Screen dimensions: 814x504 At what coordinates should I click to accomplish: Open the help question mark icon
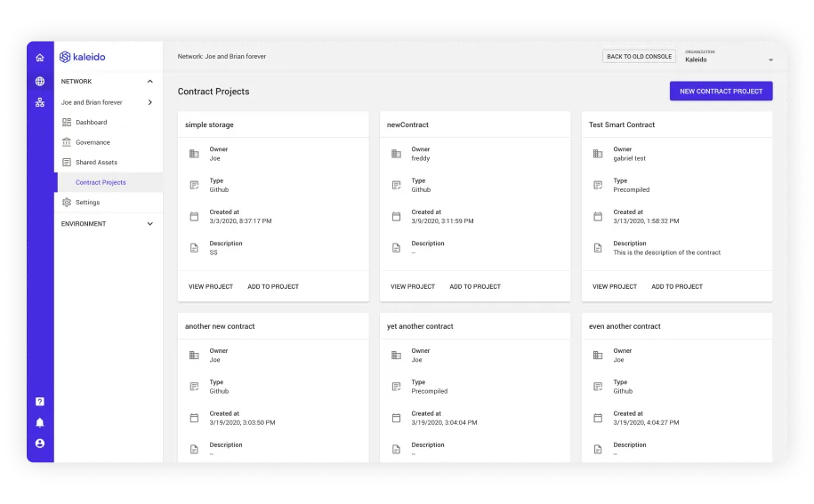(40, 402)
